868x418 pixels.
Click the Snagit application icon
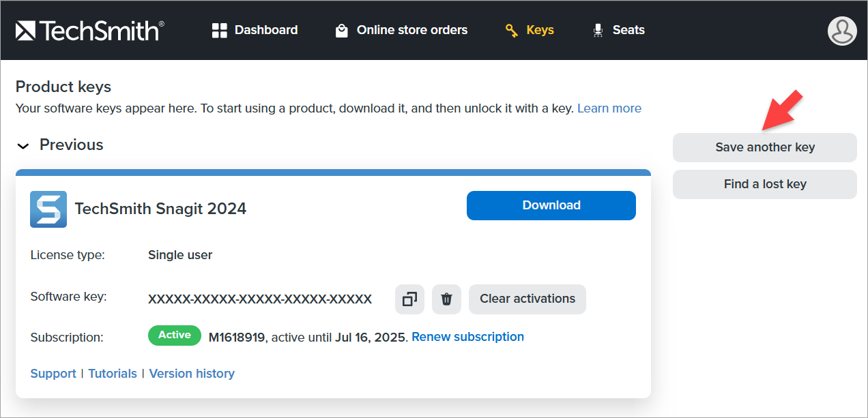click(x=48, y=209)
